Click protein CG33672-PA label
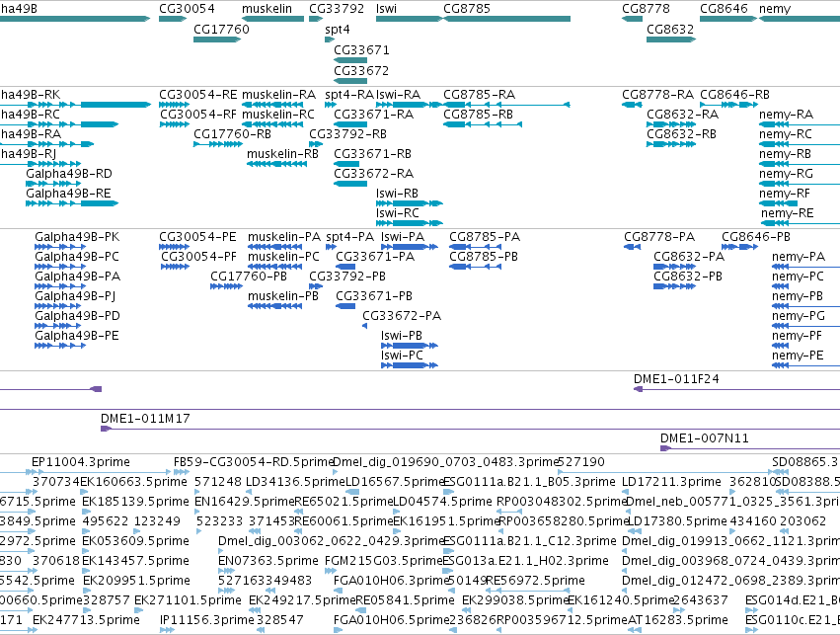 (x=402, y=316)
